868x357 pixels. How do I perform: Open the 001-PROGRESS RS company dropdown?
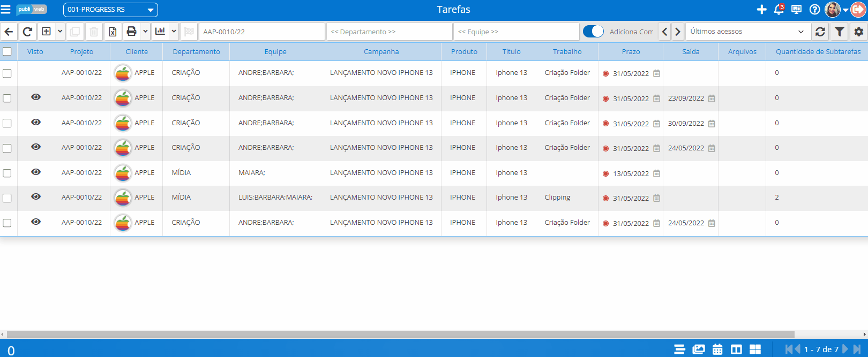coord(110,10)
